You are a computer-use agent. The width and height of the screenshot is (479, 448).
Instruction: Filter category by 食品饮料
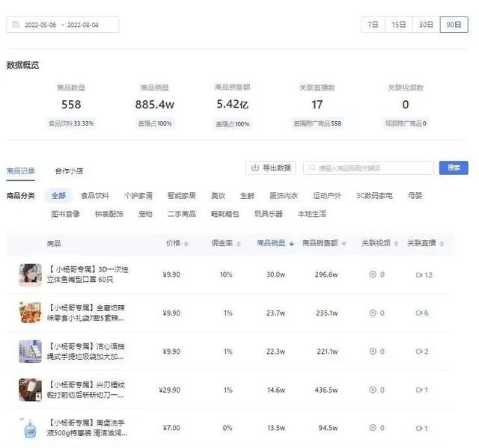[x=95, y=196]
